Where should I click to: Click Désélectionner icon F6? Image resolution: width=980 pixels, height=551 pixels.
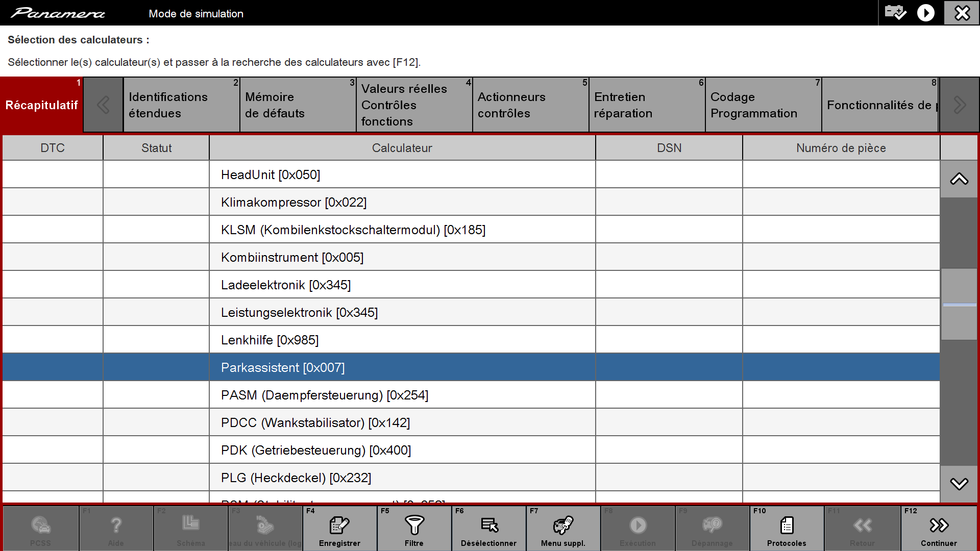(488, 528)
